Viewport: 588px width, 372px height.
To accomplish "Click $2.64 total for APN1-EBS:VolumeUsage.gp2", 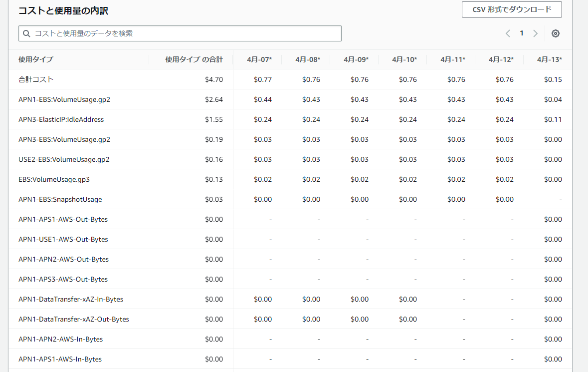I will click(x=214, y=99).
